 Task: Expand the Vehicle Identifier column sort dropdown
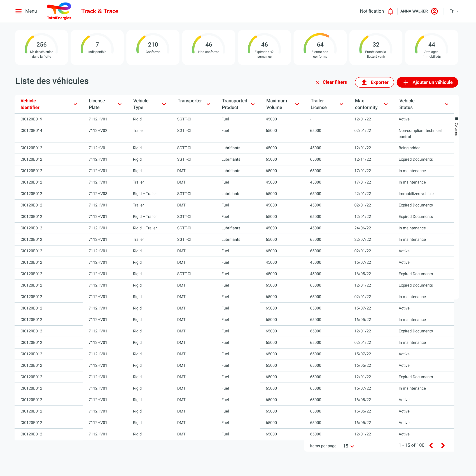[75, 104]
